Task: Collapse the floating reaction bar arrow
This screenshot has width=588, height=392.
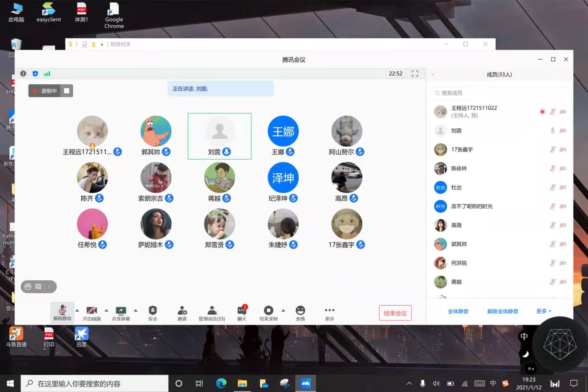Action: pos(50,287)
